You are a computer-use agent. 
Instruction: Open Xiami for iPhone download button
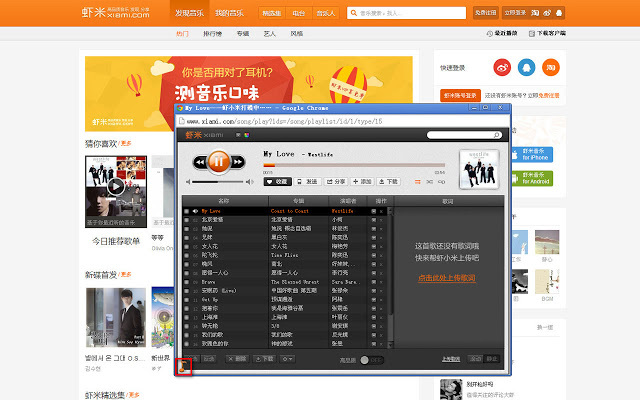tap(532, 155)
